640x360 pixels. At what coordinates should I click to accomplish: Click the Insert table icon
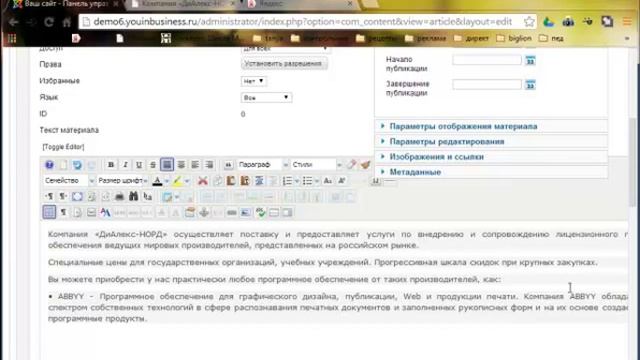point(167,197)
